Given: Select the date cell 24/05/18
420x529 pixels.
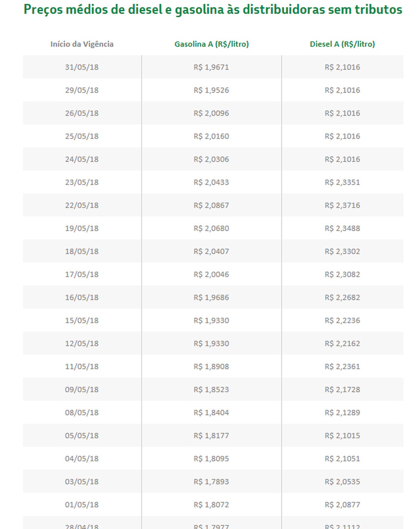Looking at the screenshot, I should click(x=82, y=159).
